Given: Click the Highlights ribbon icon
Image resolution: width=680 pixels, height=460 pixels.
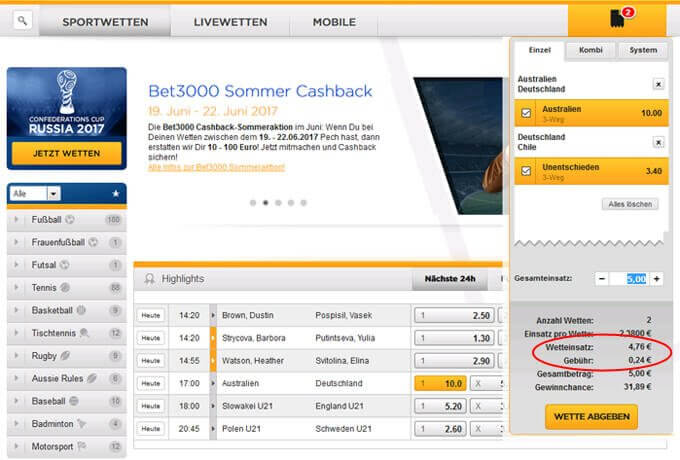Looking at the screenshot, I should [x=150, y=279].
